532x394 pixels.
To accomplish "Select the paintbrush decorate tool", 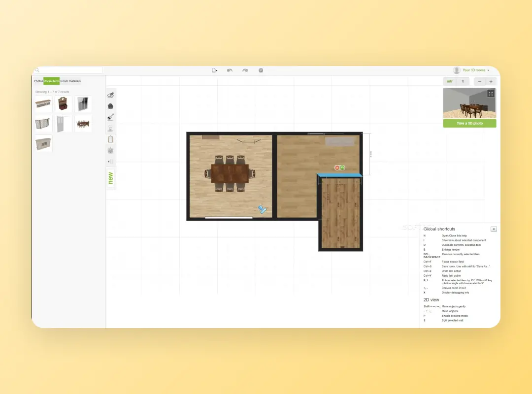I will click(111, 117).
